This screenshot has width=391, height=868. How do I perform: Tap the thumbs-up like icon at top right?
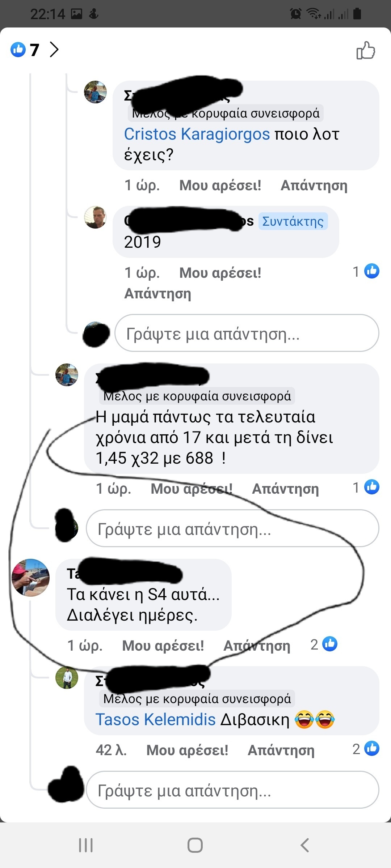point(366,50)
